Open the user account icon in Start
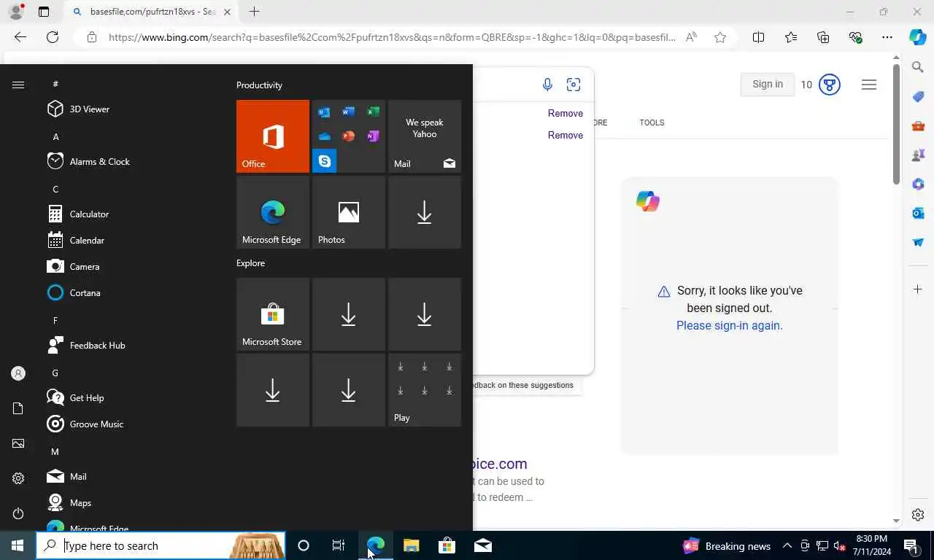 click(x=18, y=373)
